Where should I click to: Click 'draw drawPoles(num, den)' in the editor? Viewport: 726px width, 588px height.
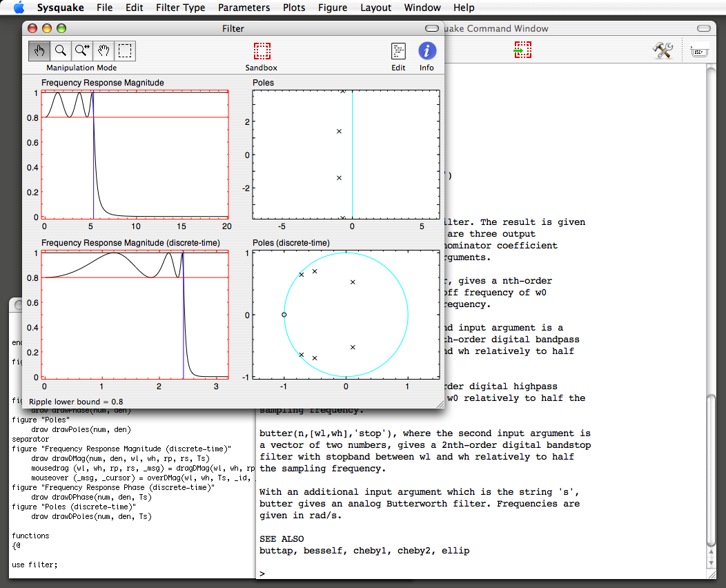click(x=81, y=429)
